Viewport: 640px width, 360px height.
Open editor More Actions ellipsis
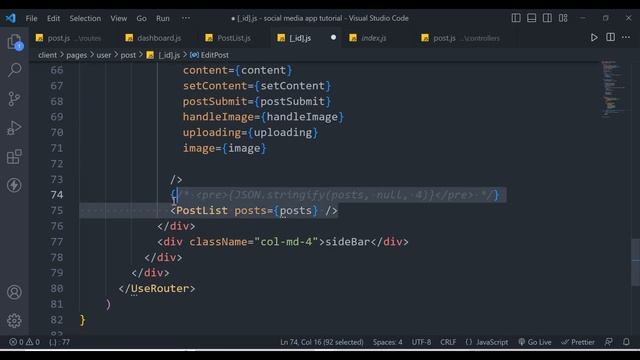point(626,38)
